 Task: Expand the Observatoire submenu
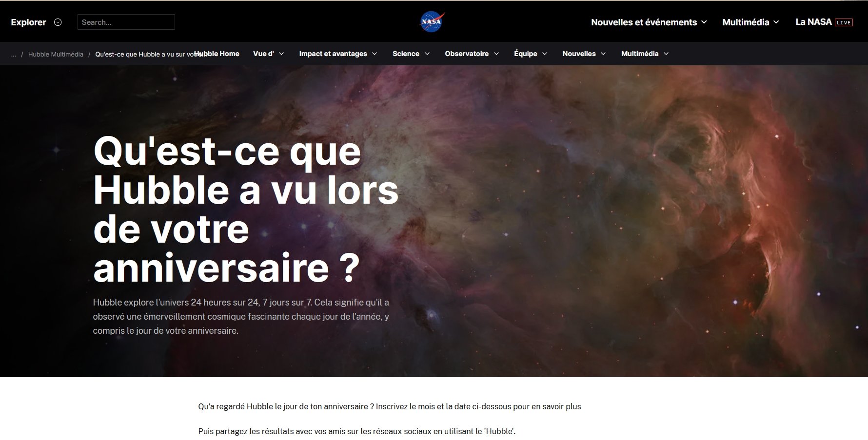click(x=472, y=54)
